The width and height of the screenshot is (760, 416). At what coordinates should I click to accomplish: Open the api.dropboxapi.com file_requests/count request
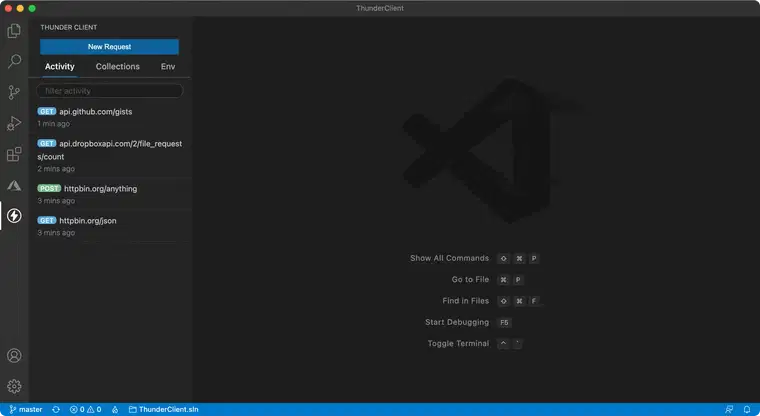click(110, 156)
